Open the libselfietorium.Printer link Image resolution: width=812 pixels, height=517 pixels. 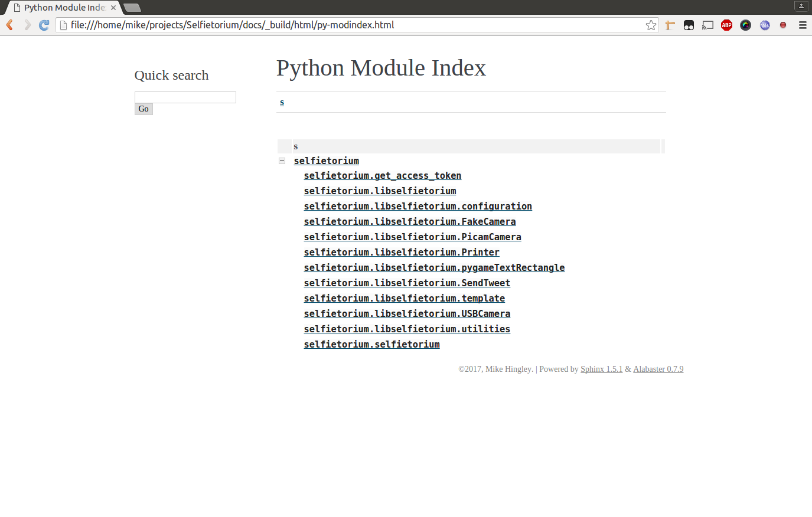point(402,253)
